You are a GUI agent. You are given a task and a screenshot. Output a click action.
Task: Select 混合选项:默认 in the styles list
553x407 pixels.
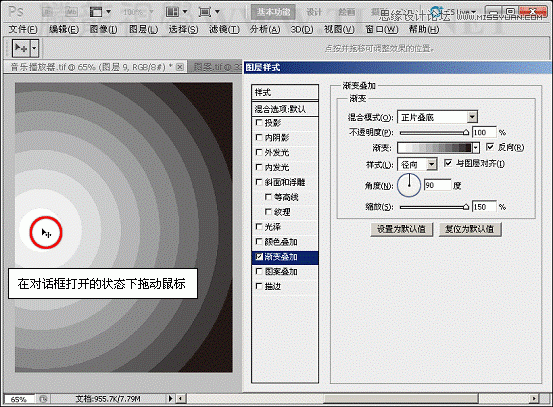[x=285, y=109]
